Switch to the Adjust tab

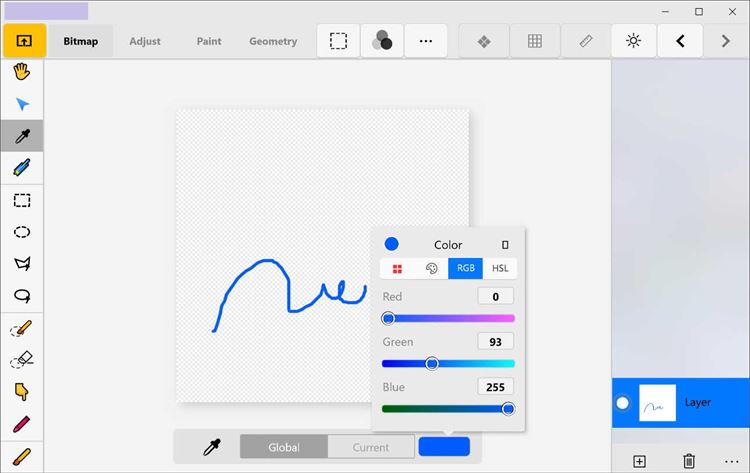[x=145, y=41]
